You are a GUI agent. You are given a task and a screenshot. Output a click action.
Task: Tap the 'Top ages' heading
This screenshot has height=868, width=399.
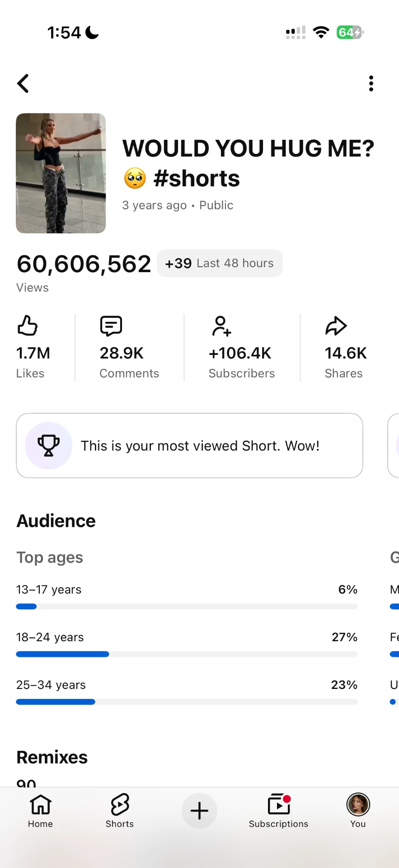pyautogui.click(x=50, y=558)
